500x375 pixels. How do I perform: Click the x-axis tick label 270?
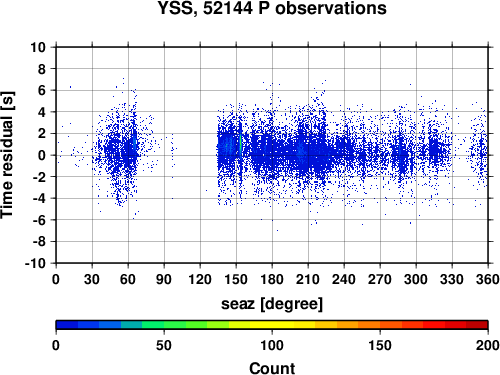[380, 279]
